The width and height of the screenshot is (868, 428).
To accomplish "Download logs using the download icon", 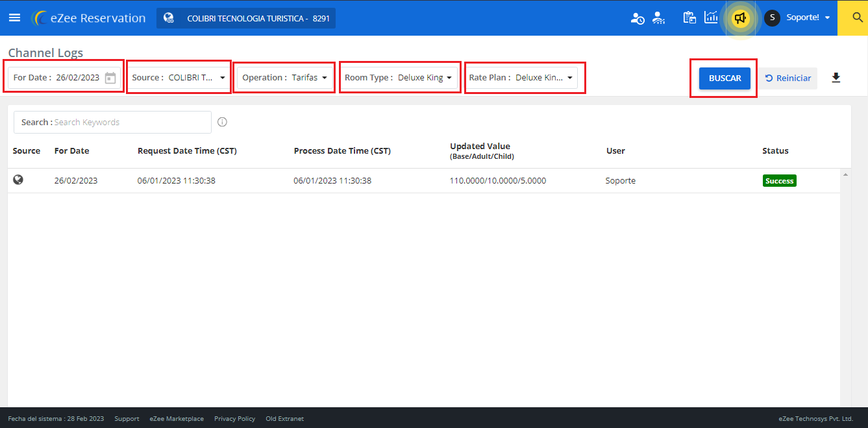I will tap(836, 78).
